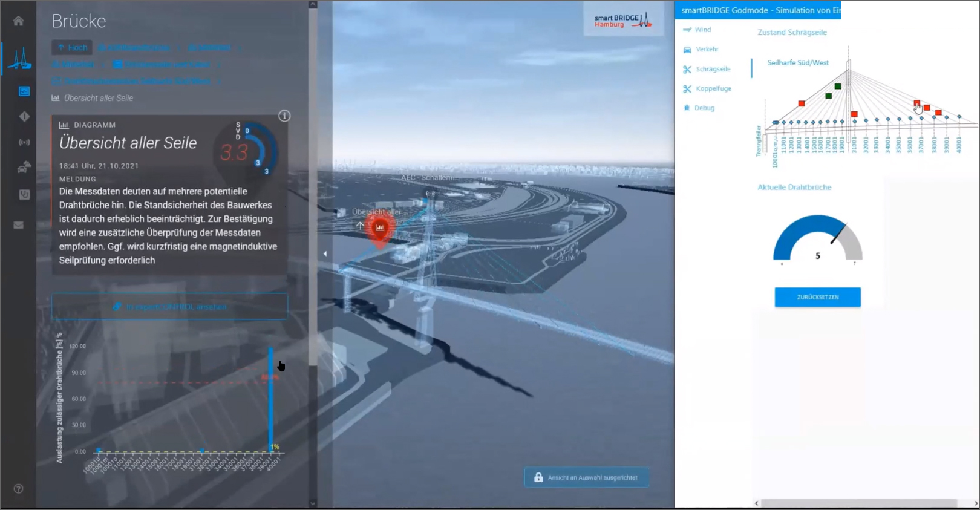Open In expertCONTROL ansehen link
The height and width of the screenshot is (510, 980).
(x=170, y=307)
